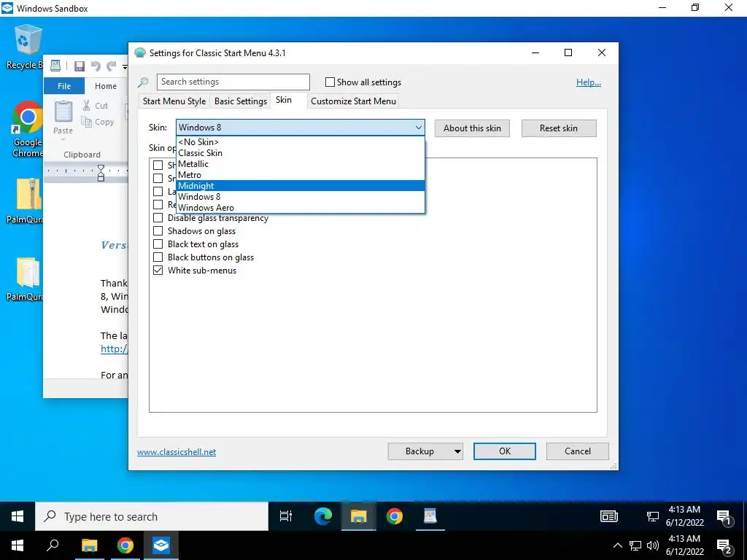Toggle the first skin option checkbox
747x560 pixels.
[158, 166]
